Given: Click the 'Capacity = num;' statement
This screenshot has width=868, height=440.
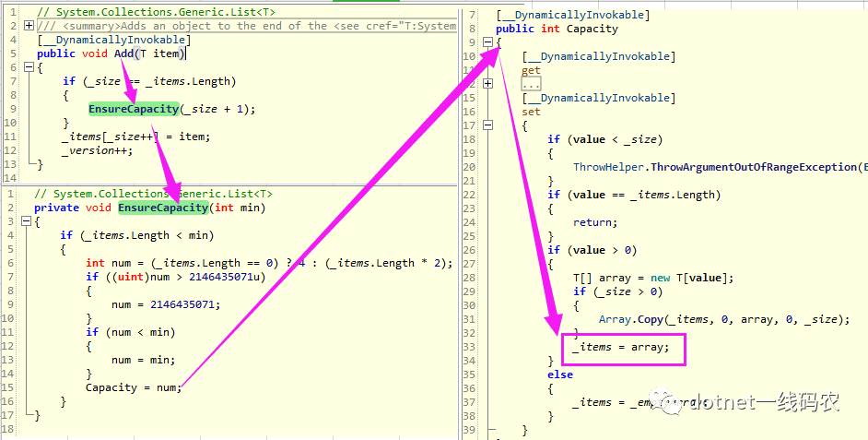Looking at the screenshot, I should pos(134,387).
